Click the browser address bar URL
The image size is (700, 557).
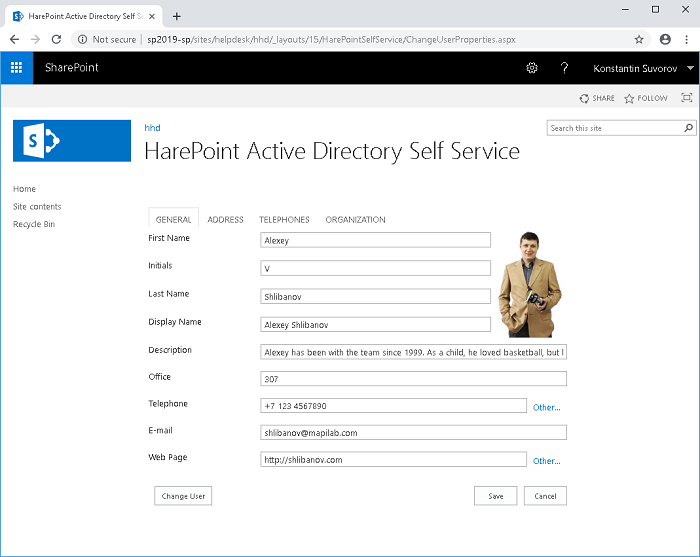pyautogui.click(x=331, y=39)
